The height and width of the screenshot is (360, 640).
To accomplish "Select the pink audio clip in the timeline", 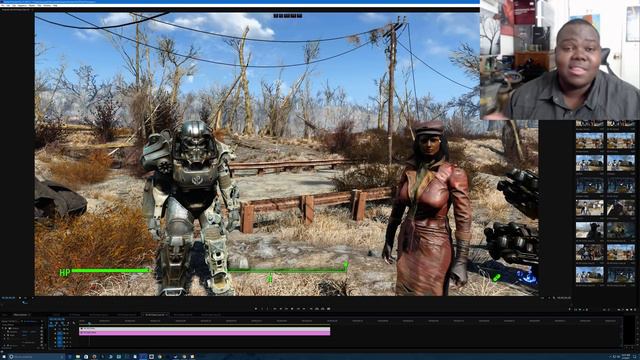I will pyautogui.click(x=204, y=333).
